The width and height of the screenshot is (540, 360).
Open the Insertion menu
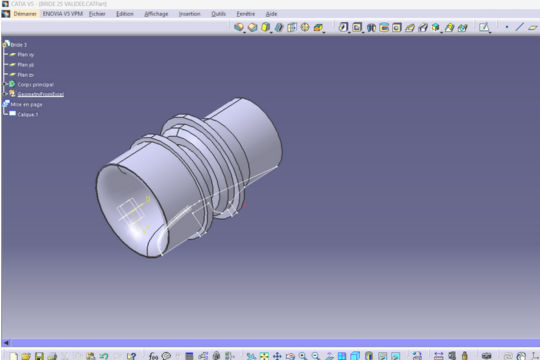(x=189, y=14)
